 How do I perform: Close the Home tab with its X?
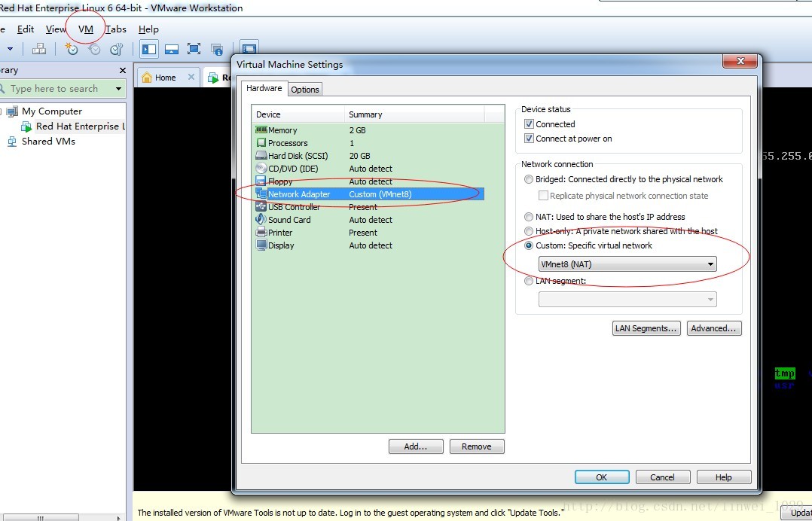(x=191, y=77)
